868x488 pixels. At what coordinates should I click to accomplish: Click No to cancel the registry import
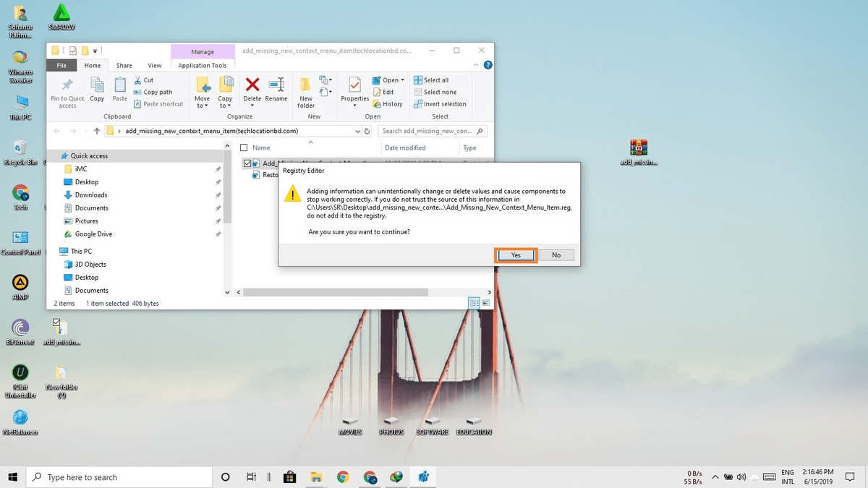[557, 254]
